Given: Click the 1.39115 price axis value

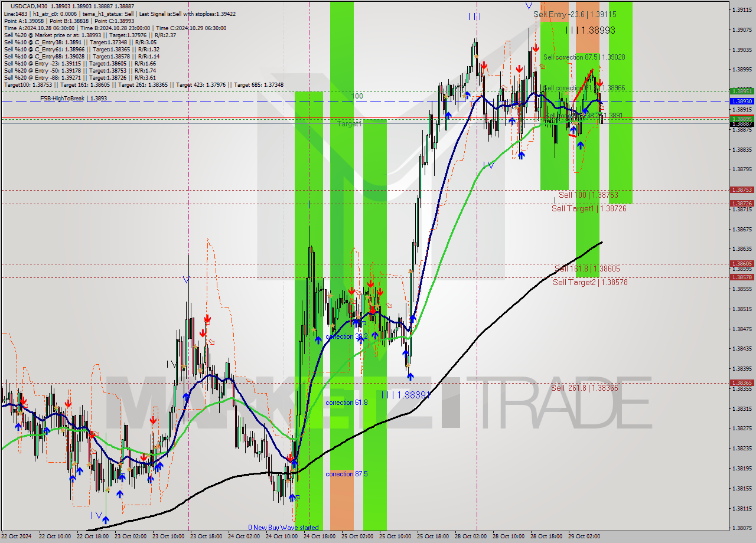Looking at the screenshot, I should coord(742,10).
